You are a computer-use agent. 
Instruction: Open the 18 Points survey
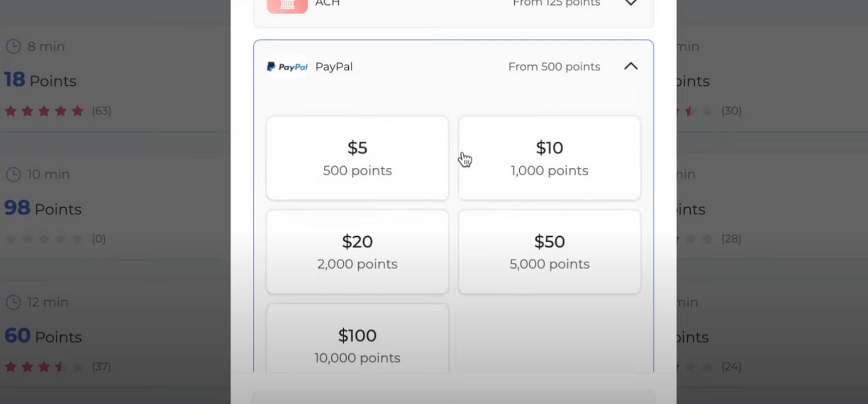(41, 80)
